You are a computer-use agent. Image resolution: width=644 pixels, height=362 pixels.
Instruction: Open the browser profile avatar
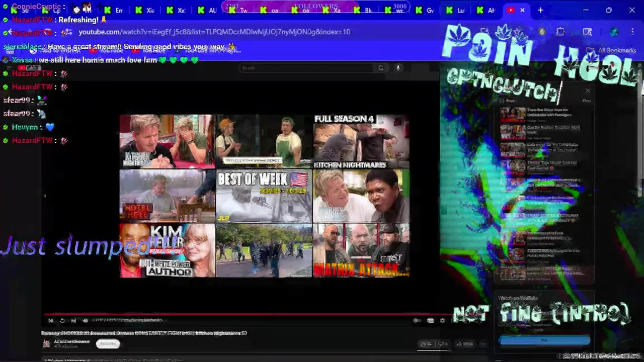pos(614,32)
